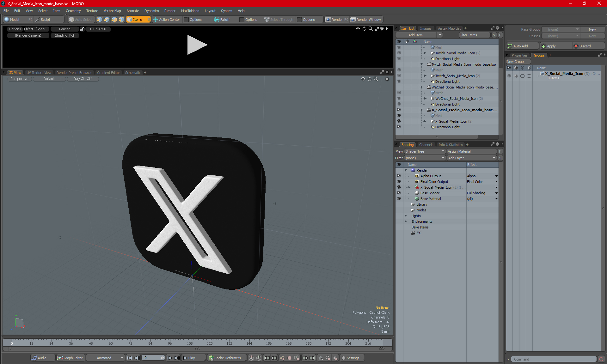Start preview render with large play arrow
The width and height of the screenshot is (607, 364).
tap(197, 45)
